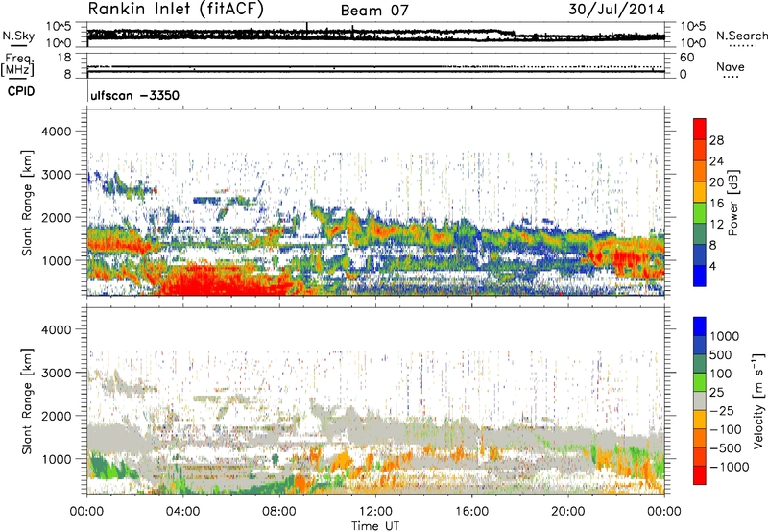Select the "16" power colour bar label
Image resolution: width=768 pixels, height=532 pixels.
tap(716, 204)
